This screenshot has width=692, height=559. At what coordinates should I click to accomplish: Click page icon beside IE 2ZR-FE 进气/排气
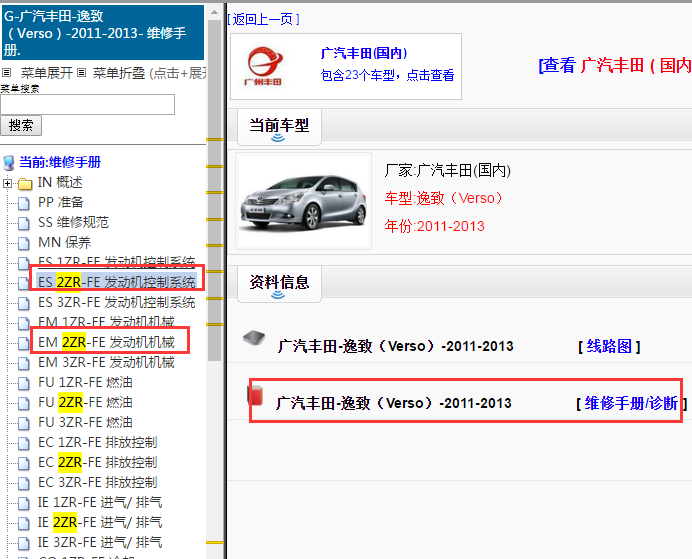point(24,523)
